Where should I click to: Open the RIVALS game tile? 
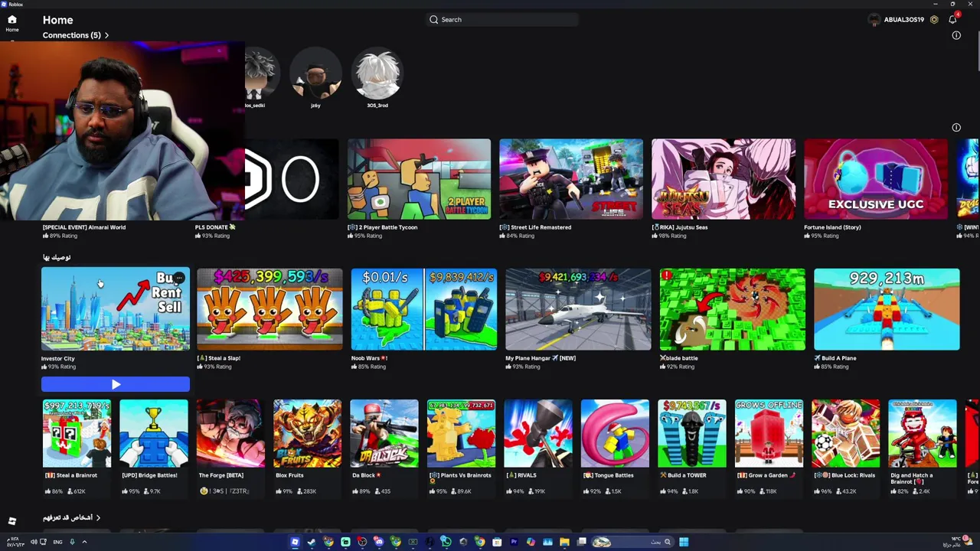(x=538, y=433)
